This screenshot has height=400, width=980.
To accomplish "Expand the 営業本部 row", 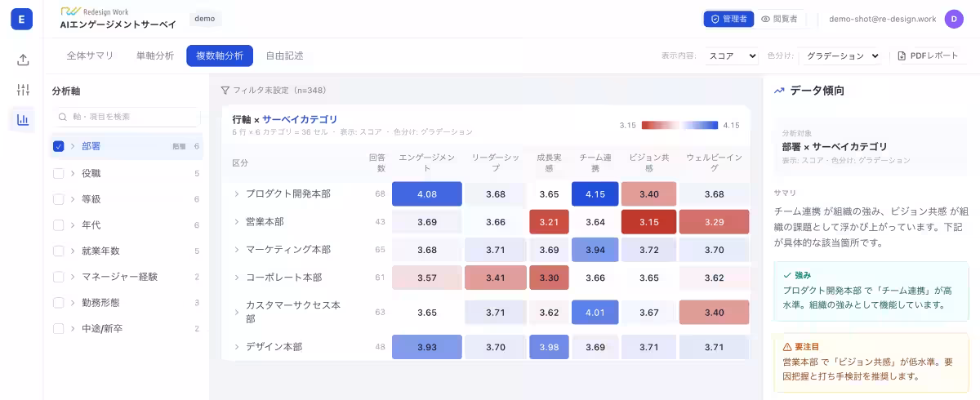I will 237,221.
